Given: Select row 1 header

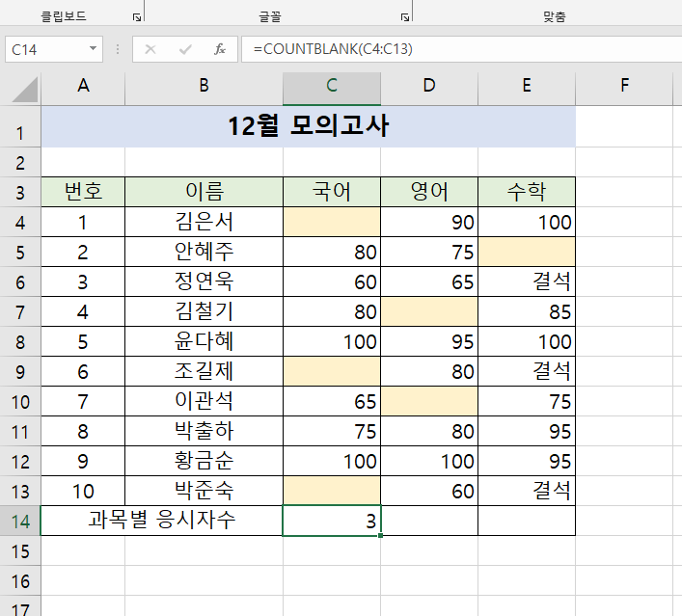Looking at the screenshot, I should point(20,127).
